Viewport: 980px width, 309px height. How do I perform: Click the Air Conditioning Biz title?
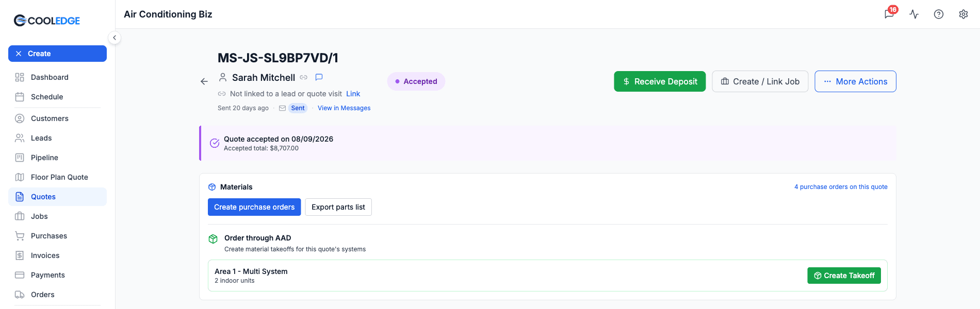168,14
